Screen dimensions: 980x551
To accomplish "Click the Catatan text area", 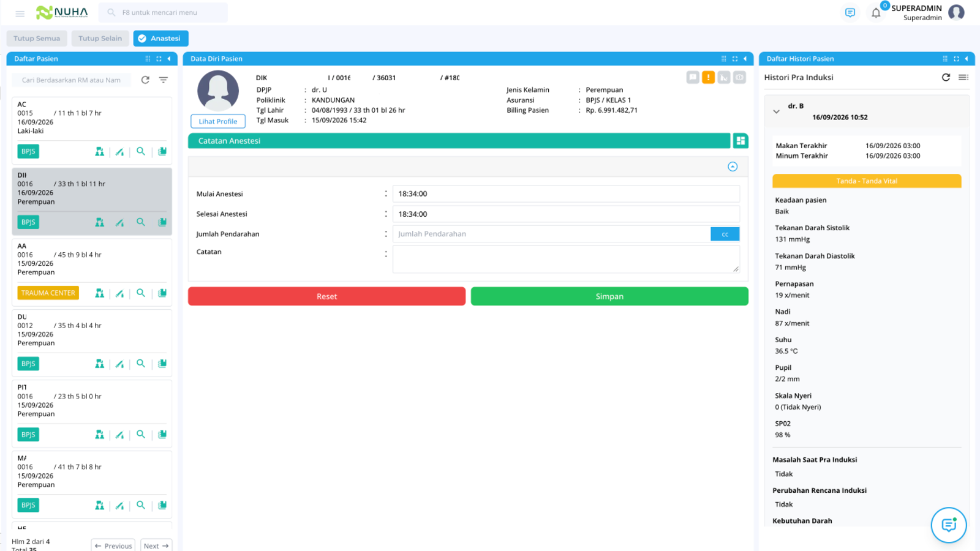I will click(x=566, y=259).
